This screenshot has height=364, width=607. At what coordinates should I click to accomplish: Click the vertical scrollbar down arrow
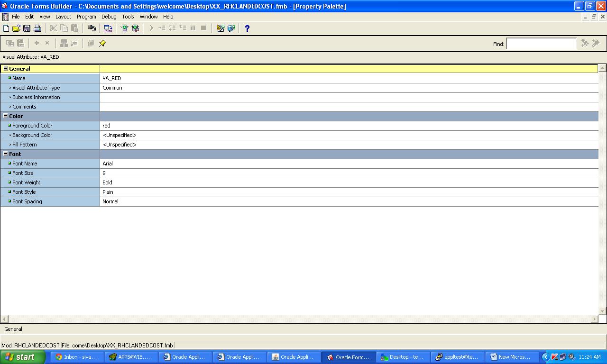[x=602, y=311]
